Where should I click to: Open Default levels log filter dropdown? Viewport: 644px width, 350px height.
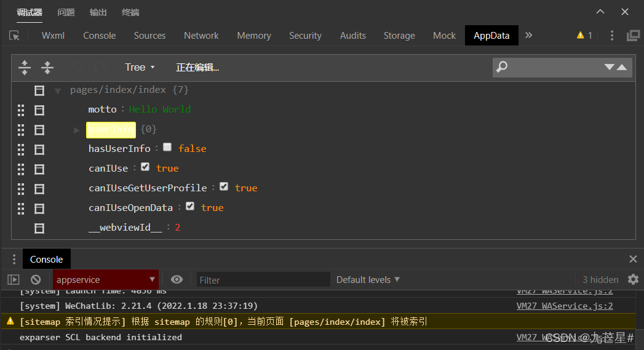(x=368, y=280)
